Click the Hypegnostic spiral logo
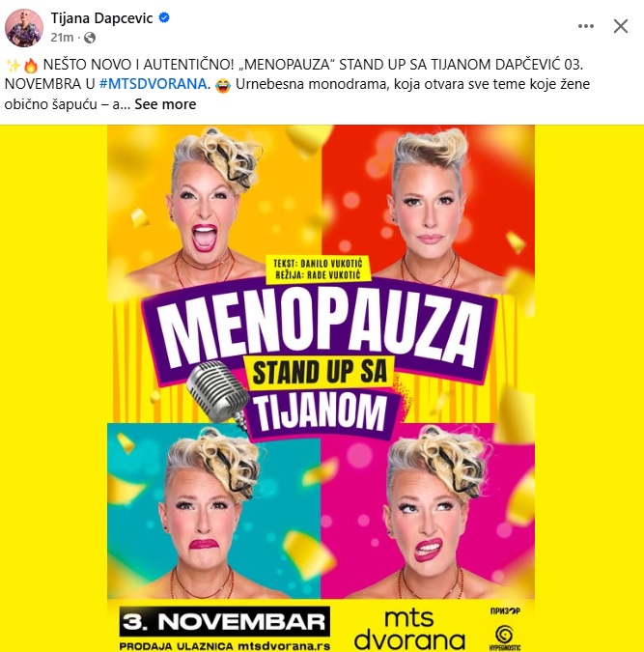644x652 pixels. pyautogui.click(x=504, y=638)
